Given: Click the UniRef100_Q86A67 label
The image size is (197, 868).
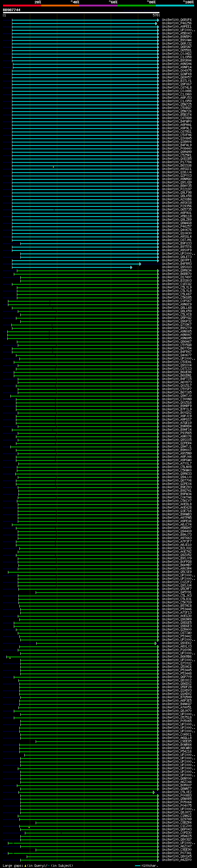Looking at the screenshot, I should (177, 342).
